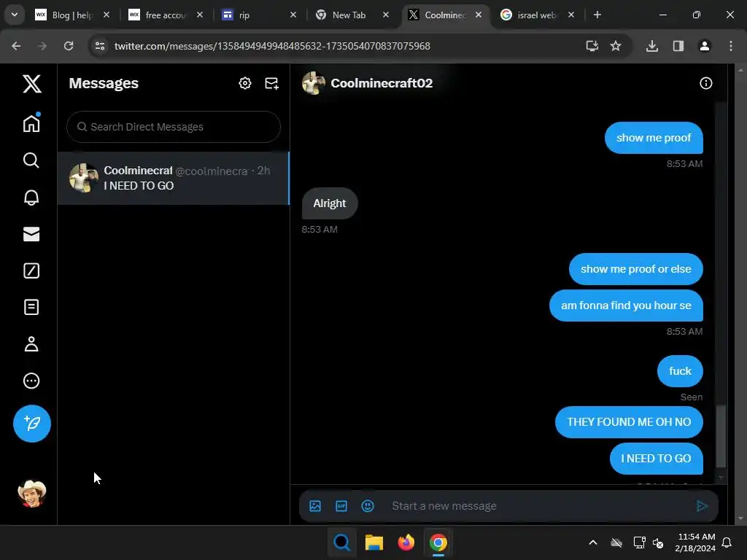Click the X logo in the sidebar
Image resolution: width=747 pixels, height=560 pixels.
[x=32, y=84]
